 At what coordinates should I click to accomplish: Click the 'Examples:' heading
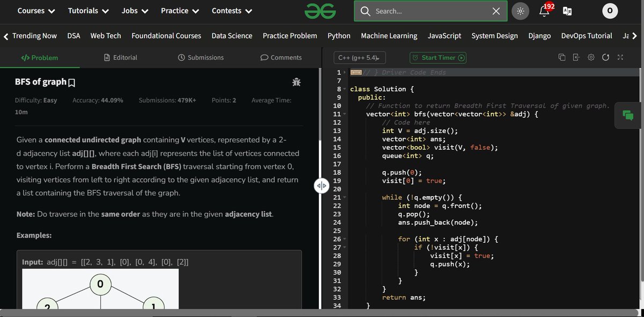point(34,235)
